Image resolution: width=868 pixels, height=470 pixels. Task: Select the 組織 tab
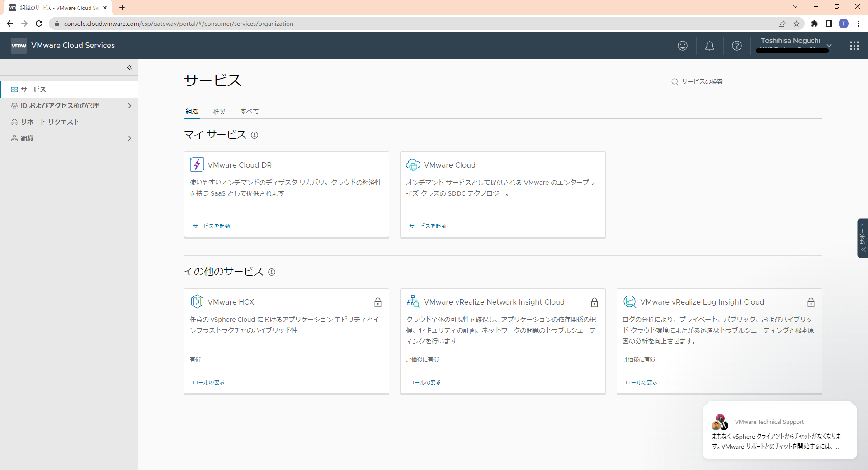(x=192, y=112)
